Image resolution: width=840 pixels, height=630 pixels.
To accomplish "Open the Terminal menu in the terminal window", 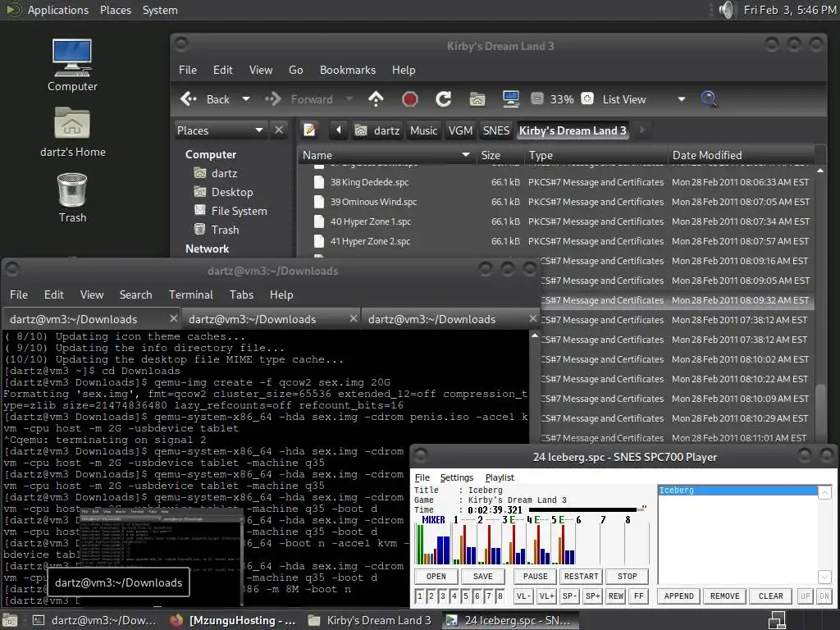I will pos(190,294).
